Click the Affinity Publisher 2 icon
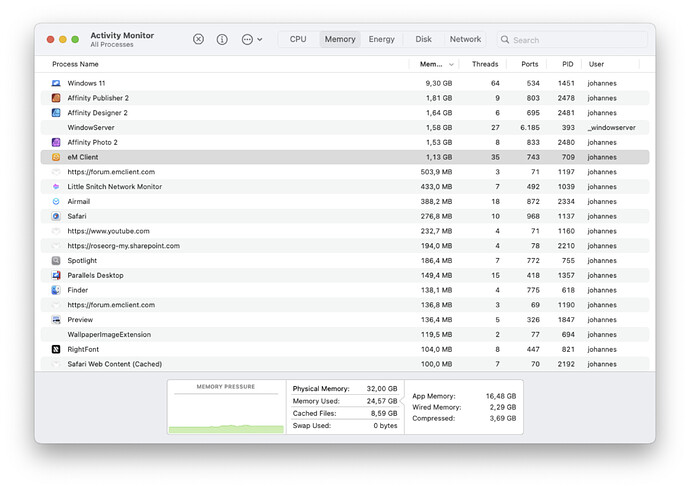The image size is (690, 488). [56, 98]
